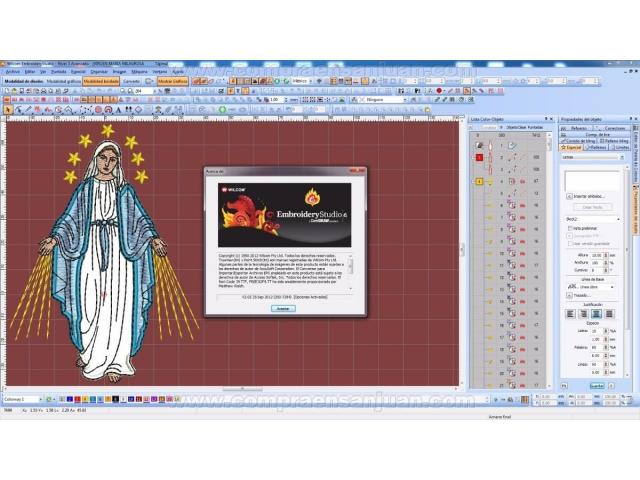Choose the lettering A tool
Viewport: 640px width, 480px height.
point(118,110)
